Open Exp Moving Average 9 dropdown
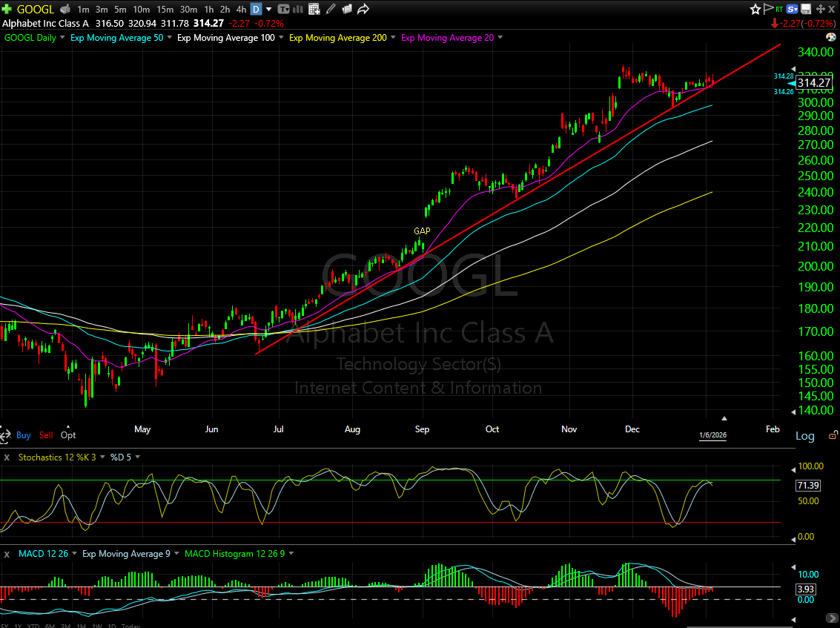 176,554
